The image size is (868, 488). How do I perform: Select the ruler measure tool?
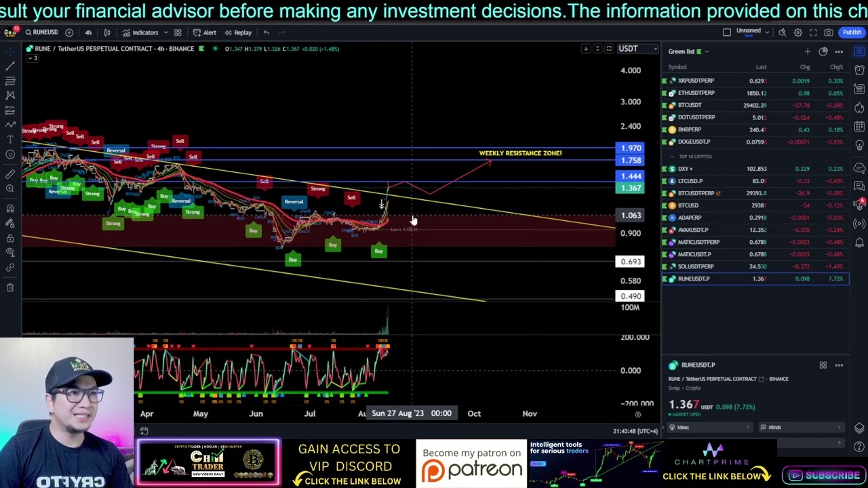coord(10,175)
